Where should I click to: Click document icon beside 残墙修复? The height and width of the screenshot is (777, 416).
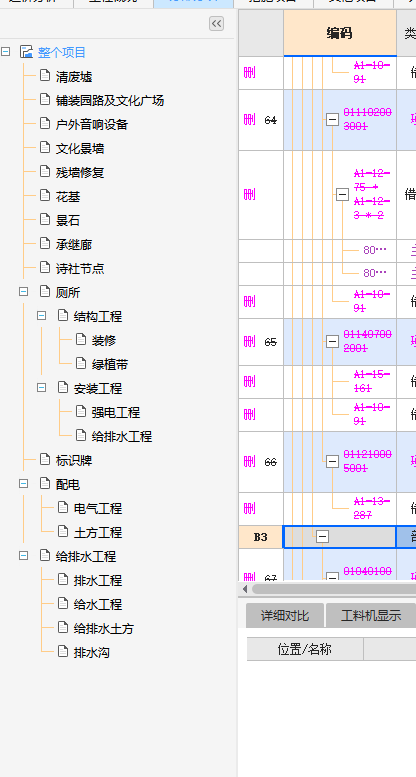(45, 171)
